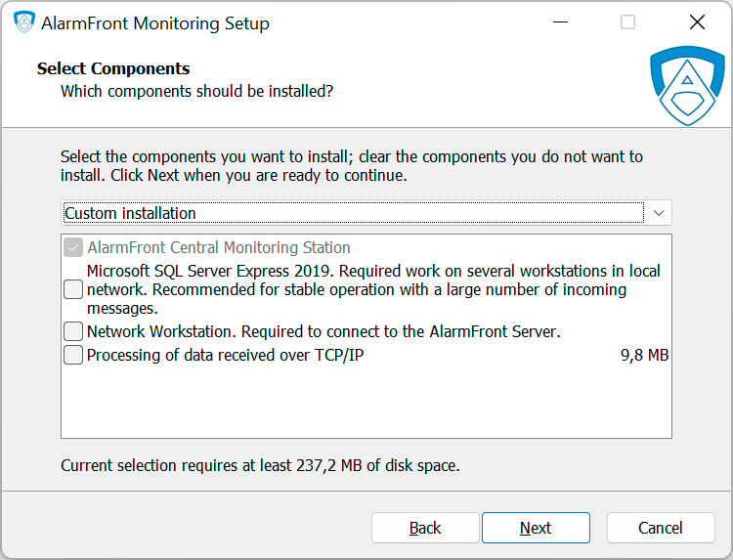733x560 pixels.
Task: Click the 'AlarmFront Monitoring Setup' window title
Action: [x=154, y=22]
